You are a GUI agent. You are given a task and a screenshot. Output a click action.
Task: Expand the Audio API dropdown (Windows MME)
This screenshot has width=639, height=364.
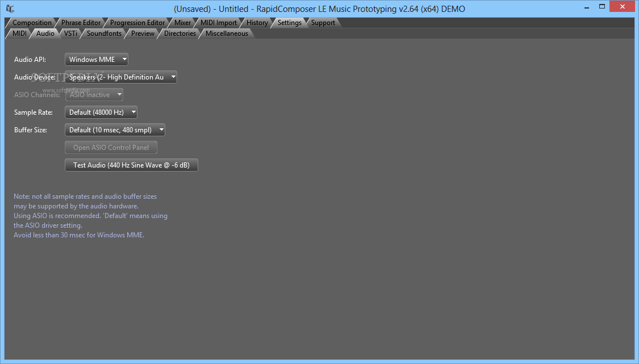(x=97, y=60)
